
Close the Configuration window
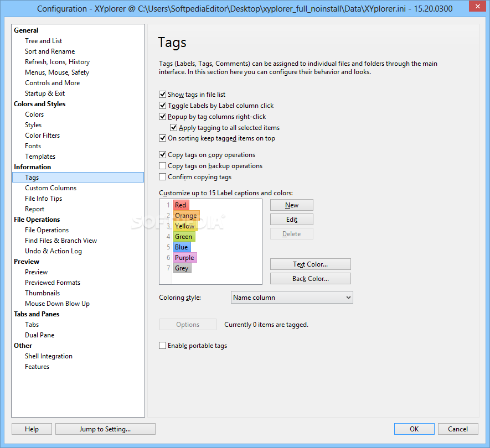click(477, 6)
